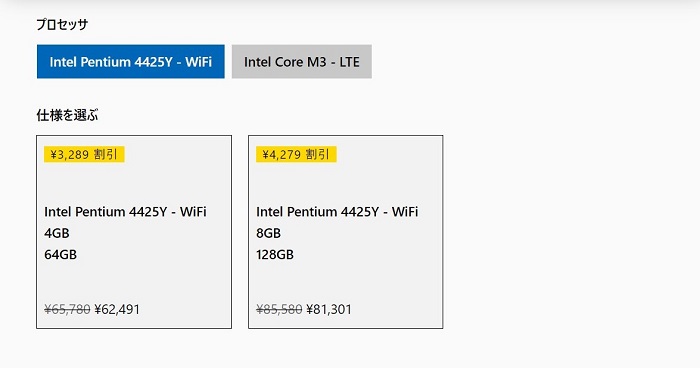700x368 pixels.
Task: Click the ¥4,279 割引 discount badge
Action: point(296,155)
